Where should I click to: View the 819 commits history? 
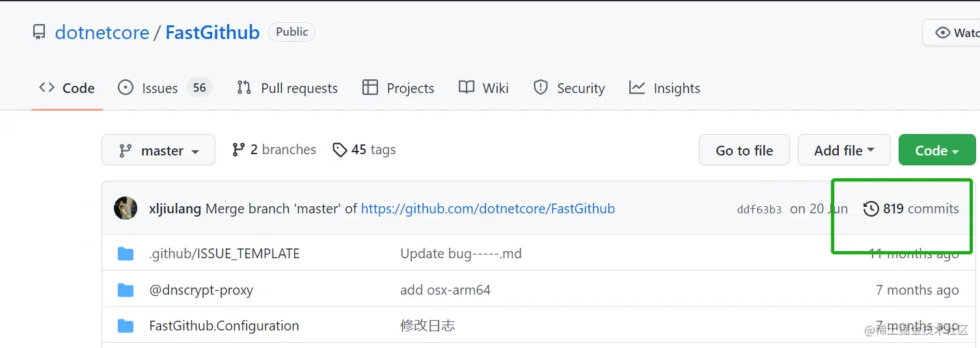tap(911, 209)
